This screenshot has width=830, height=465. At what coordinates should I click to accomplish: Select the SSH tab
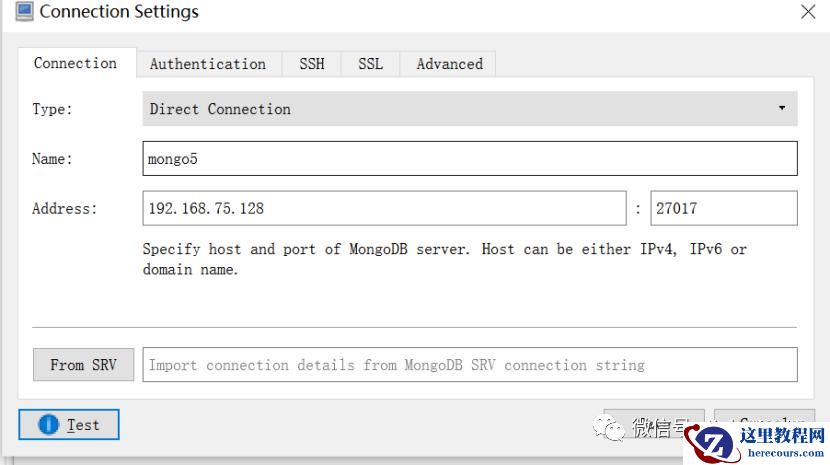[312, 64]
